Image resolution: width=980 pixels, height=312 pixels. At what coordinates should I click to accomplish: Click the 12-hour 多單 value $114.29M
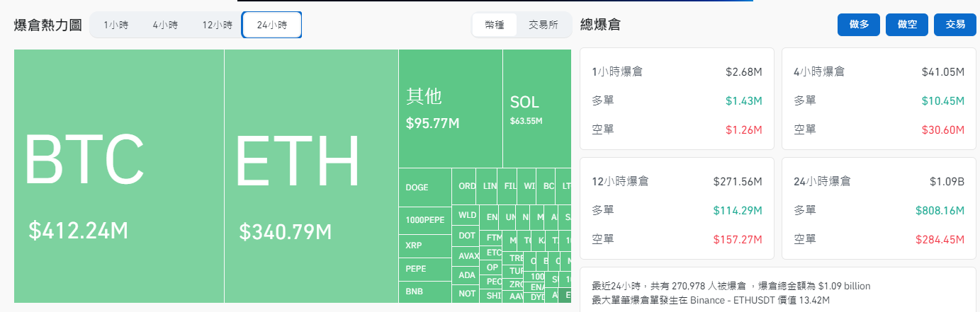(x=738, y=210)
